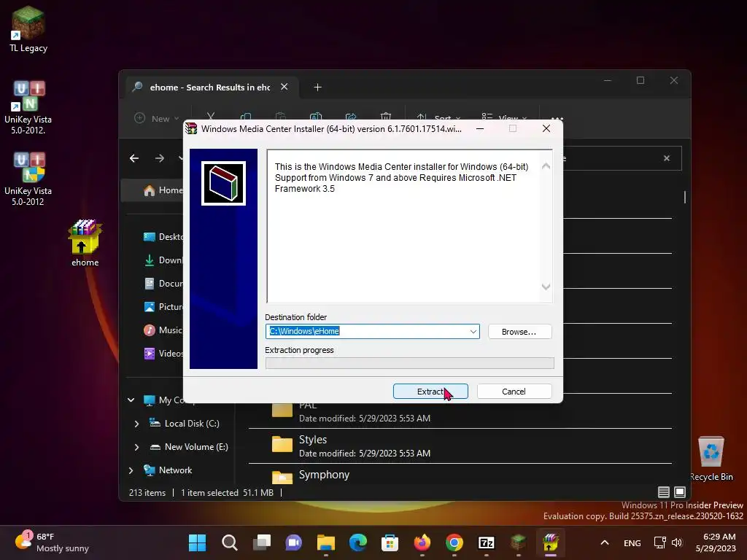Image resolution: width=747 pixels, height=560 pixels.
Task: Open the View menu in File Explorer
Action: click(x=504, y=119)
